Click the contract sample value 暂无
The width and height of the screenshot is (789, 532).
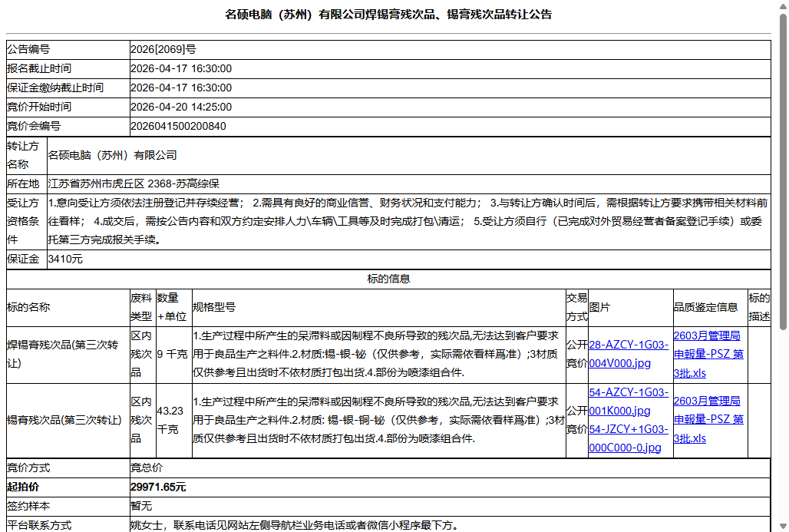point(141,506)
